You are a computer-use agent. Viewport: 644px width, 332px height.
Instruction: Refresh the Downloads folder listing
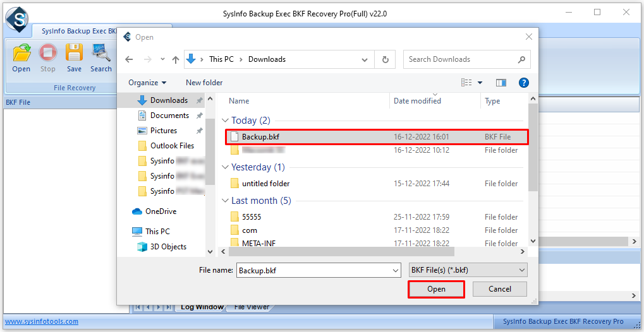coord(386,59)
